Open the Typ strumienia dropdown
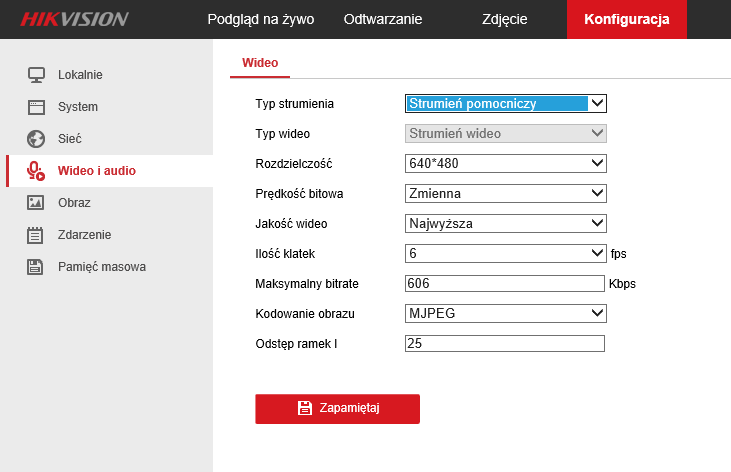 [x=505, y=103]
